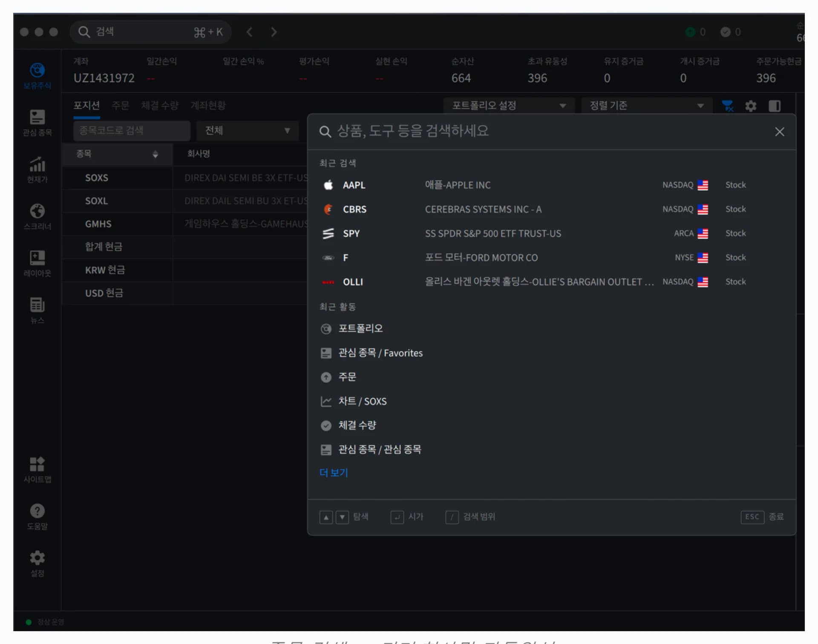Select the GMHS position row

tap(185, 224)
